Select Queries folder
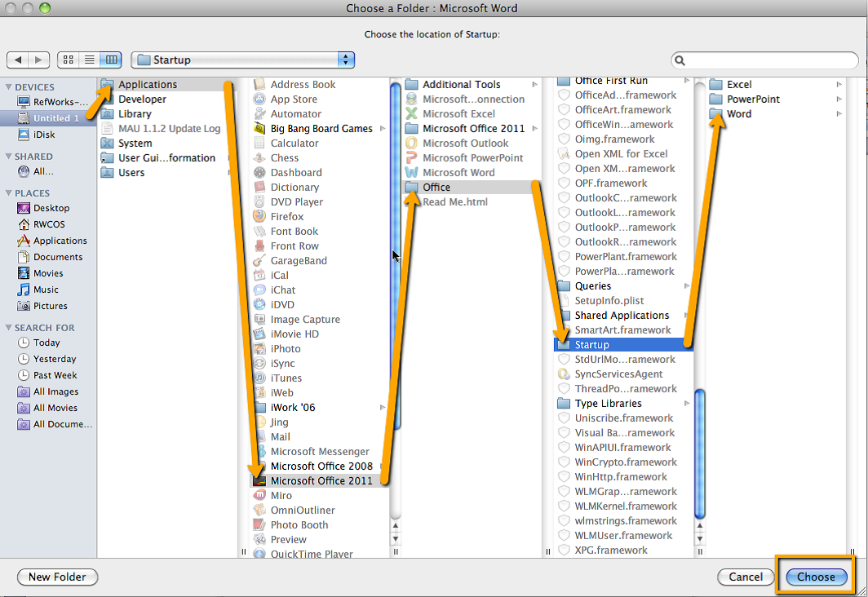The width and height of the screenshot is (868, 597). (624, 285)
